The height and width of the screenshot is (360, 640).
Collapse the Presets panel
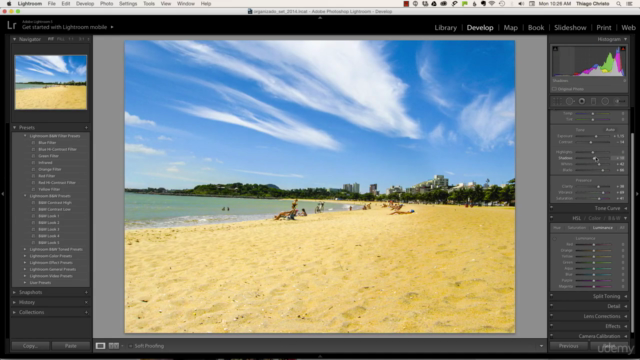[x=15, y=127]
